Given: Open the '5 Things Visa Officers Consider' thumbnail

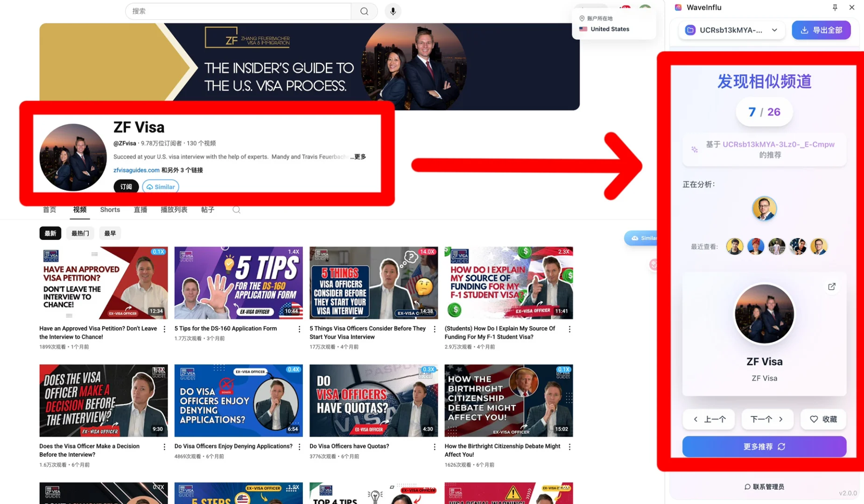Looking at the screenshot, I should click(x=374, y=283).
